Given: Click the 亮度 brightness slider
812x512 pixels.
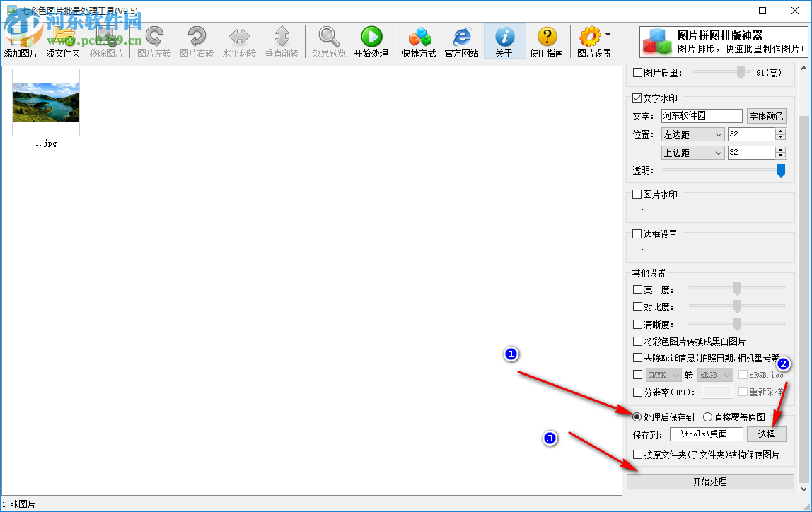Looking at the screenshot, I should coord(737,289).
